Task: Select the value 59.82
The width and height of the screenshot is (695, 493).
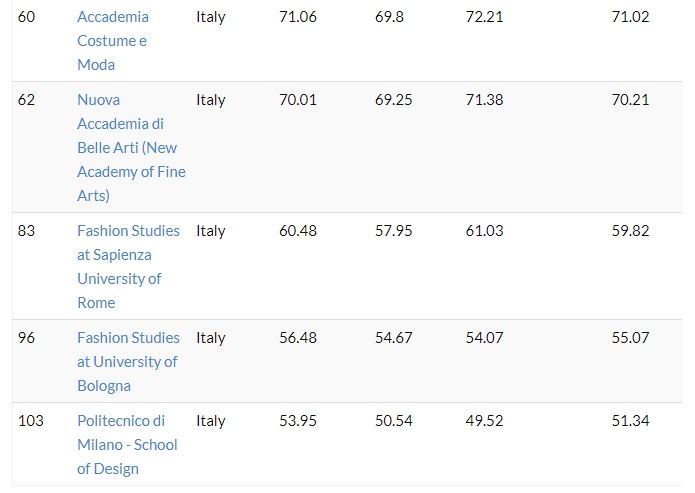Action: (x=630, y=231)
